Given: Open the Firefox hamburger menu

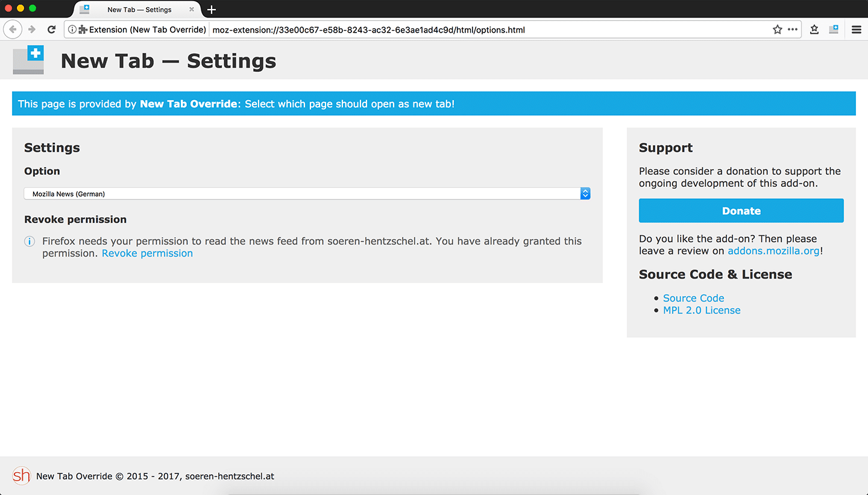Looking at the screenshot, I should click(x=856, y=30).
